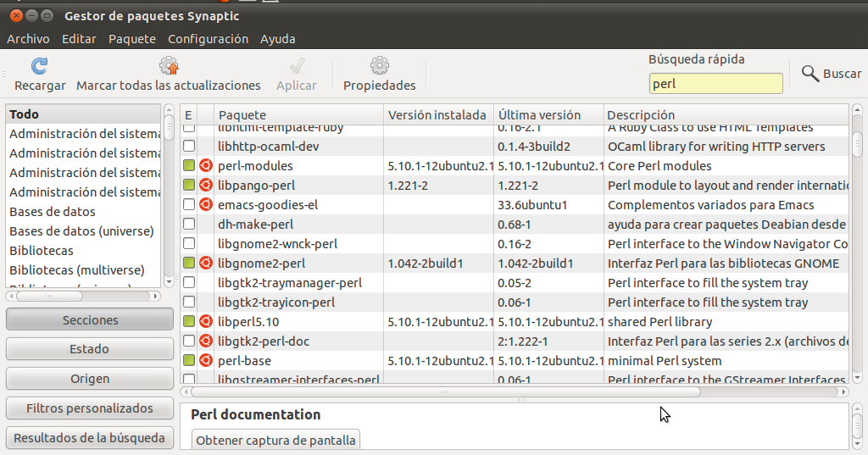Click the Estado filter button
Viewport: 868px width, 455px height.
point(90,349)
